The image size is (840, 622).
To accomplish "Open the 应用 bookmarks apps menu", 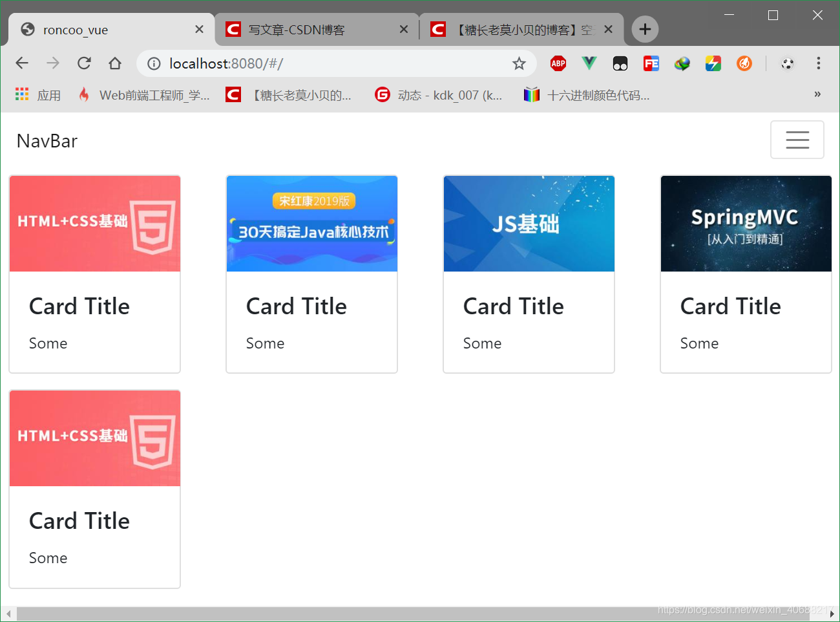I will 37,95.
